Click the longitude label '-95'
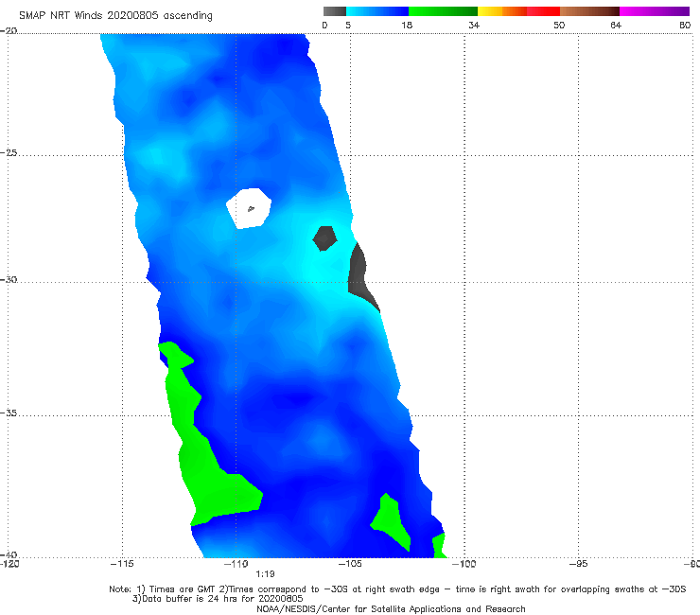The image size is (700, 615). tap(578, 564)
